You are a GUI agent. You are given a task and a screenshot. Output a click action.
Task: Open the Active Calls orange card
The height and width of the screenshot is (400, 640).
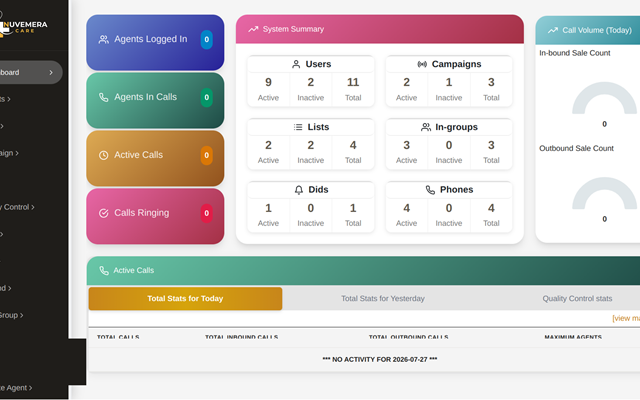pos(155,158)
